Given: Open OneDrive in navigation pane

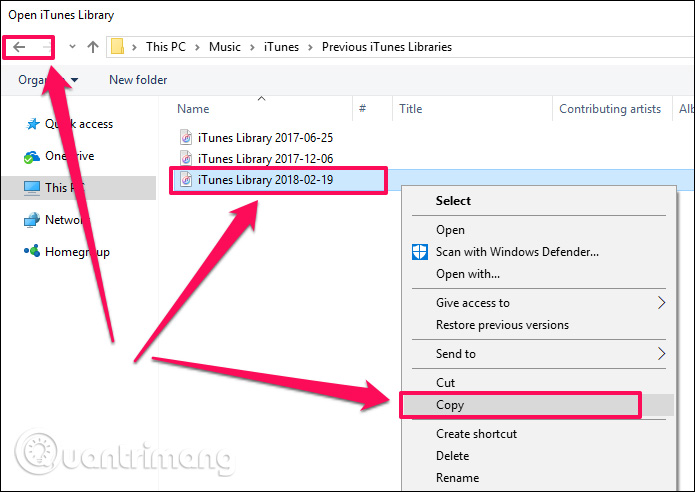Looking at the screenshot, I should coord(70,156).
